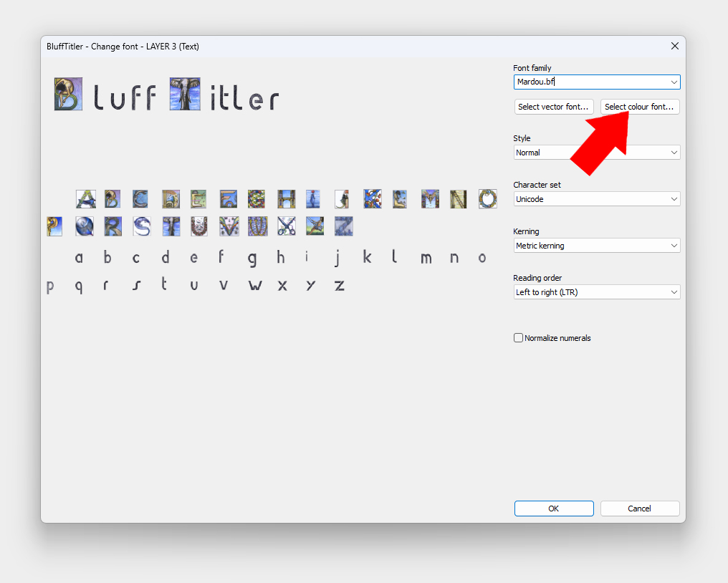Click the illustrated capital J glyph

click(342, 199)
